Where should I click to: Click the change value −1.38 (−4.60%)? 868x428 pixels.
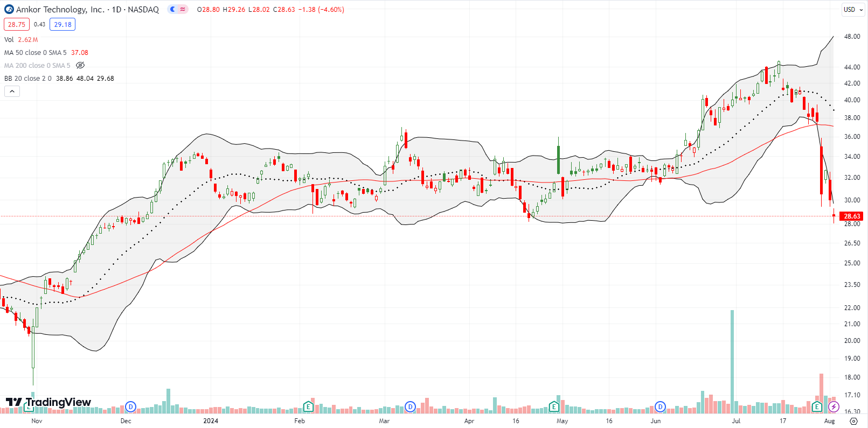tap(322, 9)
